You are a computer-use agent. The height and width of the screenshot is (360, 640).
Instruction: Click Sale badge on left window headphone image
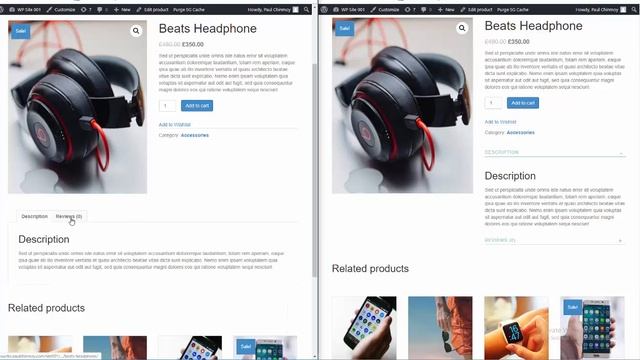click(x=20, y=31)
